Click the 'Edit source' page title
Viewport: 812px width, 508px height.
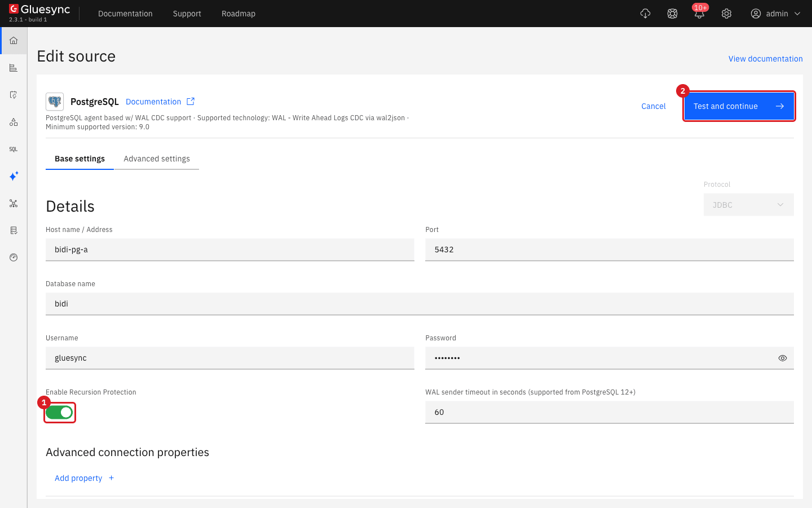click(x=76, y=56)
